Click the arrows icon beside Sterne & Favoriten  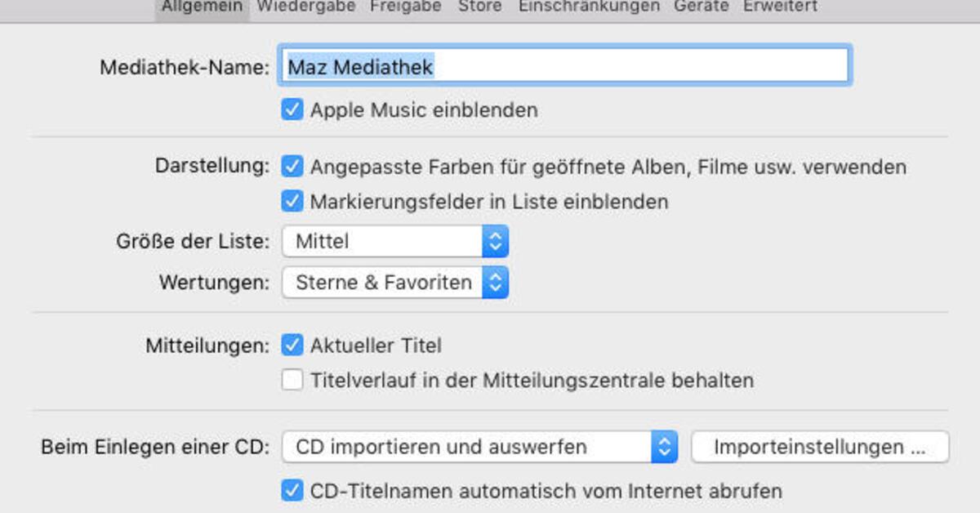[497, 282]
